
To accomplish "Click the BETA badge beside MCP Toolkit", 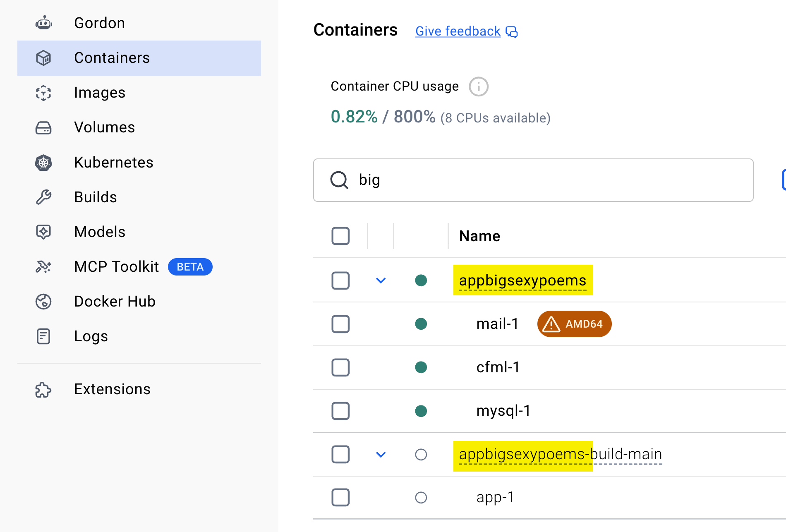I will [x=190, y=267].
